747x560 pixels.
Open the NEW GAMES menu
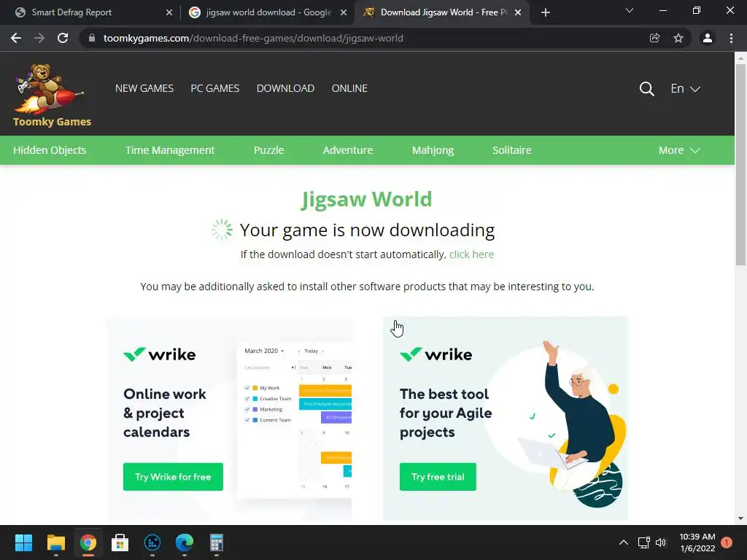(x=144, y=88)
